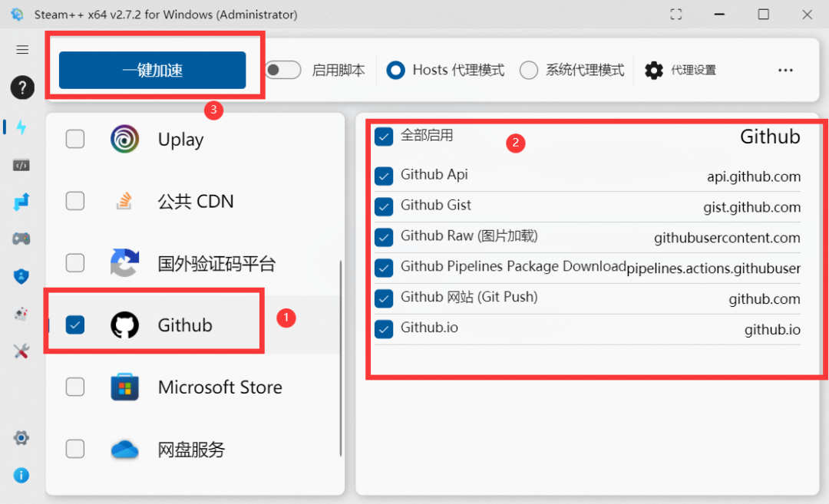This screenshot has height=504, width=829.
Task: Open the blue info about icon
Action: coord(21,476)
